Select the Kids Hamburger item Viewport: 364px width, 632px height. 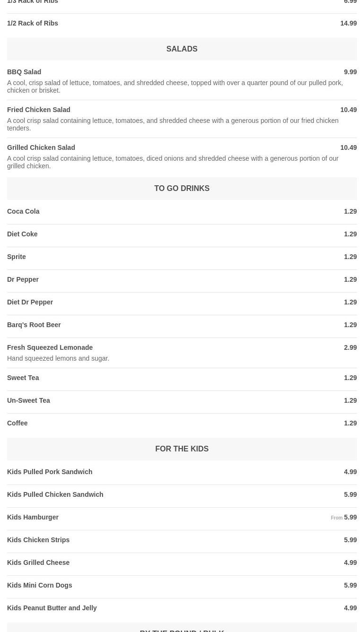tap(33, 517)
